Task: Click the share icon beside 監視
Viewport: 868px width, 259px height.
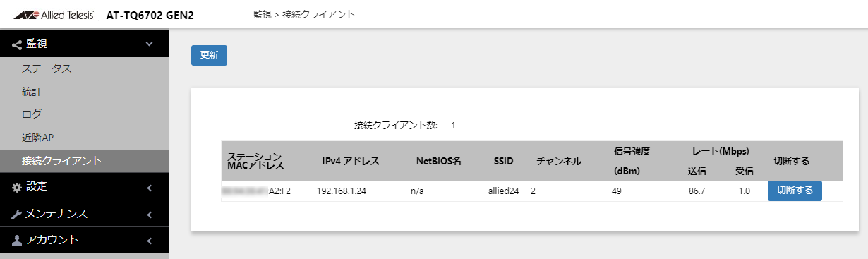Action: pyautogui.click(x=18, y=44)
